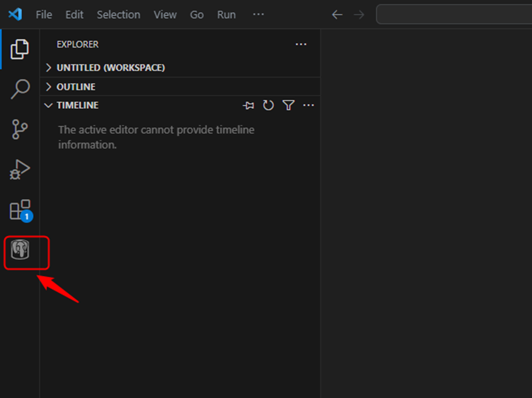Open the File menu
The height and width of the screenshot is (398, 532).
44,15
